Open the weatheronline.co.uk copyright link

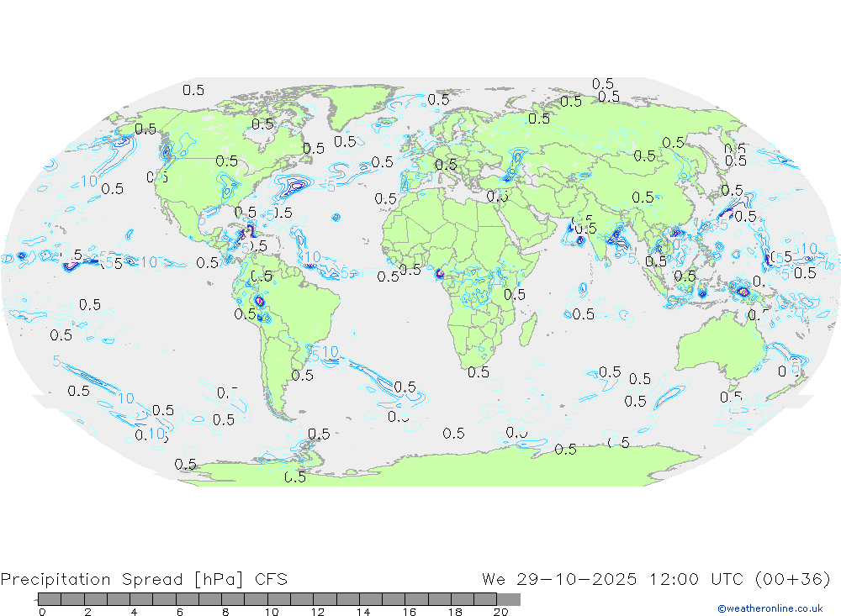[x=770, y=608]
